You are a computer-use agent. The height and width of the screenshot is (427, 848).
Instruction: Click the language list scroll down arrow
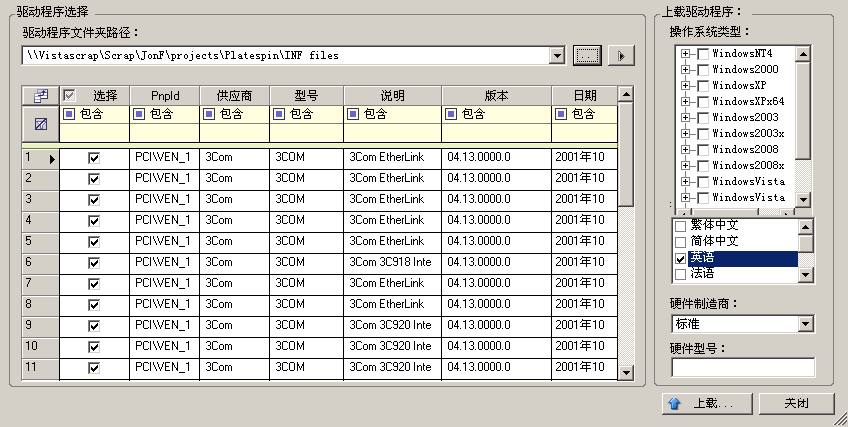[x=806, y=275]
